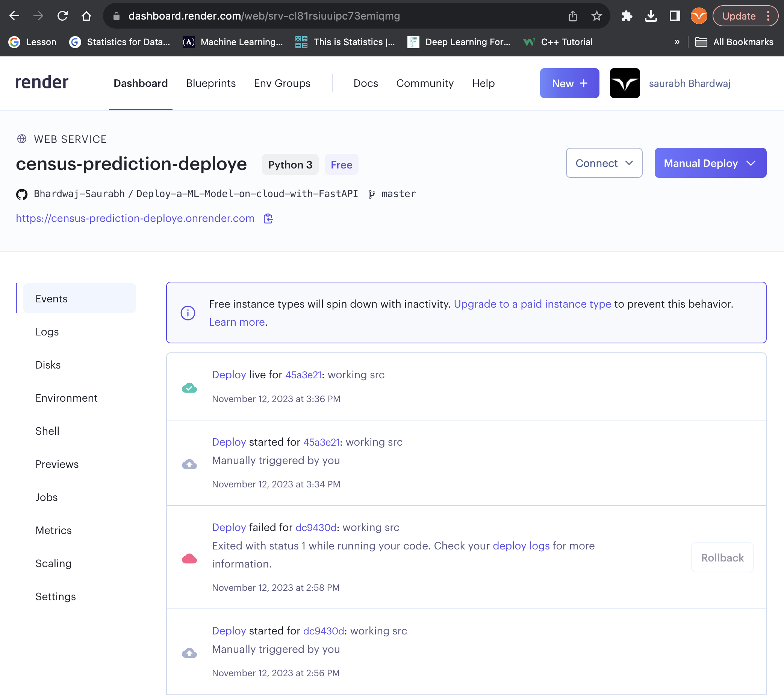Click the GitHub logo beside the repository name

22,194
